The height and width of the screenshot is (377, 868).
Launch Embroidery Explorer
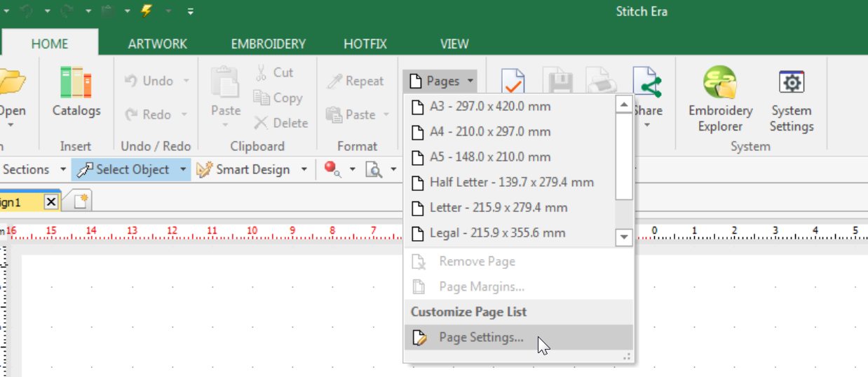[x=720, y=98]
